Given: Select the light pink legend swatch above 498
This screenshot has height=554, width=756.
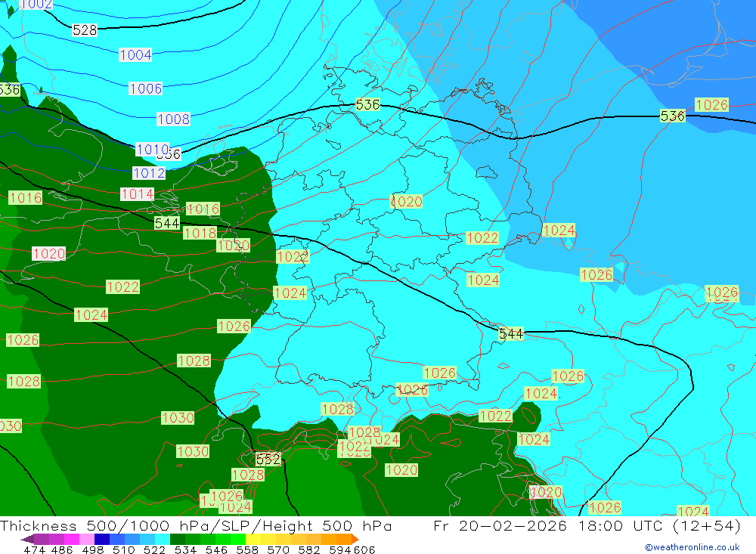Looking at the screenshot, I should [x=87, y=539].
